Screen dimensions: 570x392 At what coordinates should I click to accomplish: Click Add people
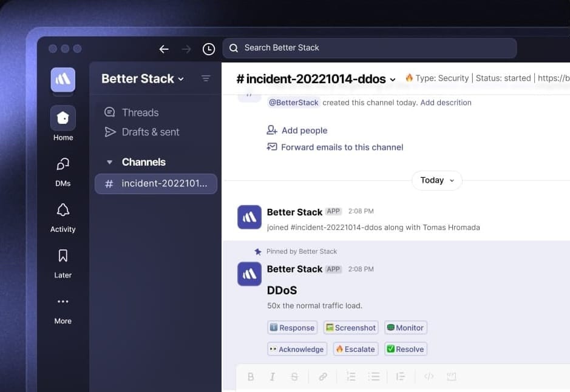click(297, 130)
